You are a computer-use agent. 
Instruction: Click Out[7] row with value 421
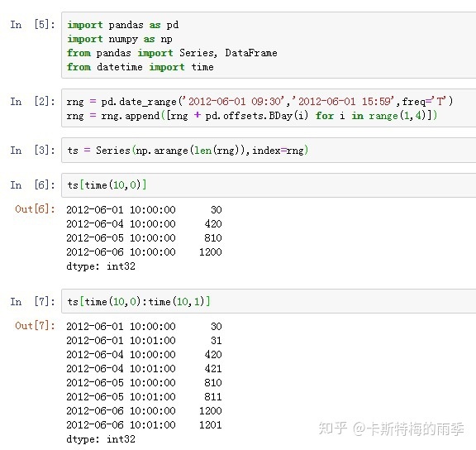144,369
